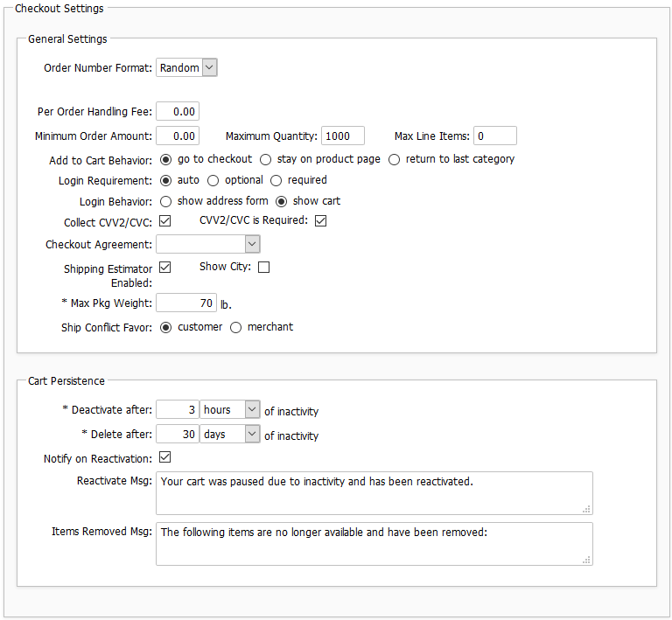Set Ship Conflict Favor to merchant
672x620 pixels.
[x=235, y=327]
